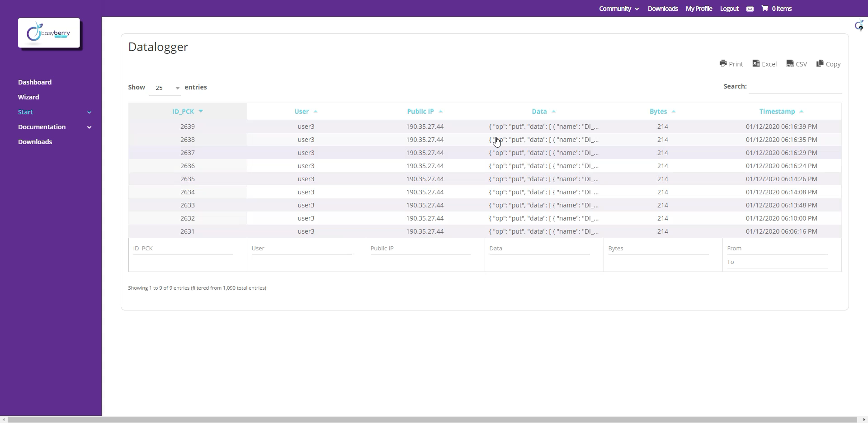The height and width of the screenshot is (423, 868).
Task: Open My Profile in top navigation
Action: tap(699, 9)
